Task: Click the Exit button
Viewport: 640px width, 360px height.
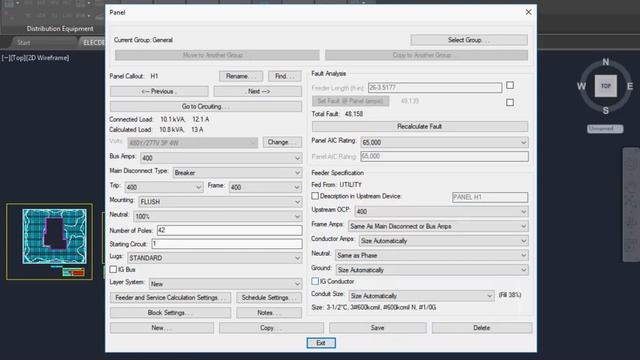Action: click(321, 343)
